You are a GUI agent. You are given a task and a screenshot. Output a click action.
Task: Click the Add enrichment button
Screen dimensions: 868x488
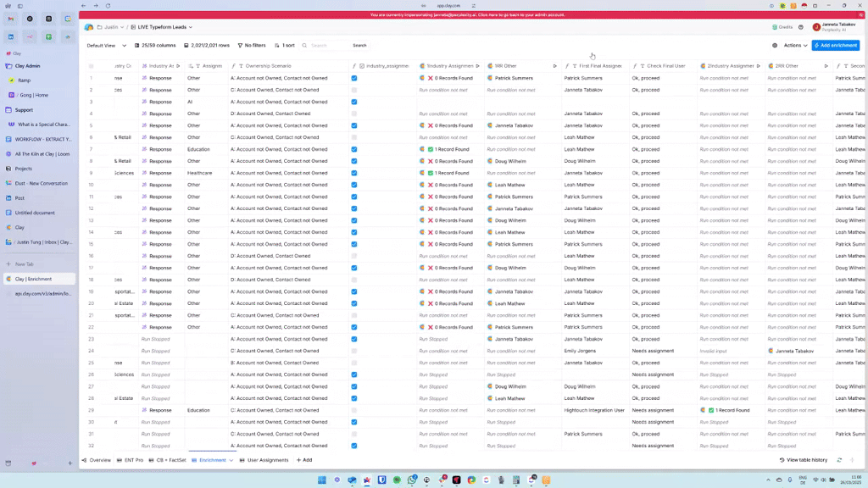click(836, 45)
